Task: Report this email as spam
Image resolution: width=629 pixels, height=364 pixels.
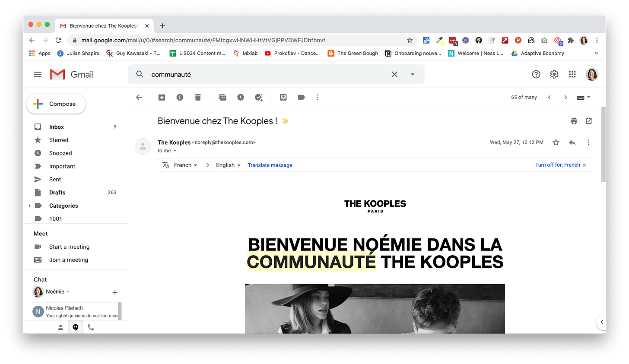Action: click(x=180, y=98)
